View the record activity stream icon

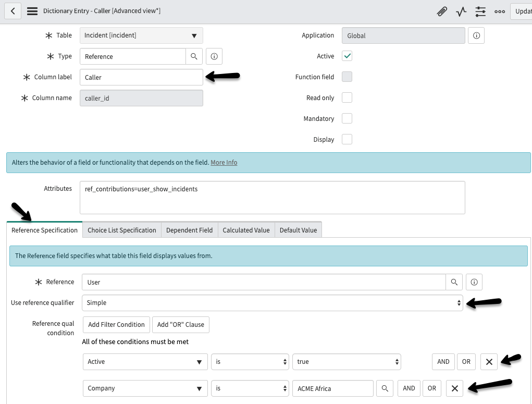click(x=461, y=11)
